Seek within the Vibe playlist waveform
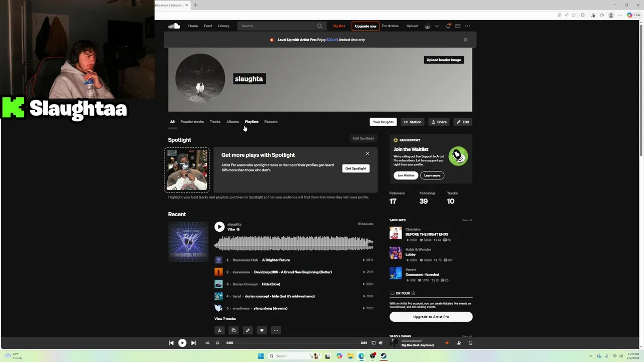 coord(294,244)
